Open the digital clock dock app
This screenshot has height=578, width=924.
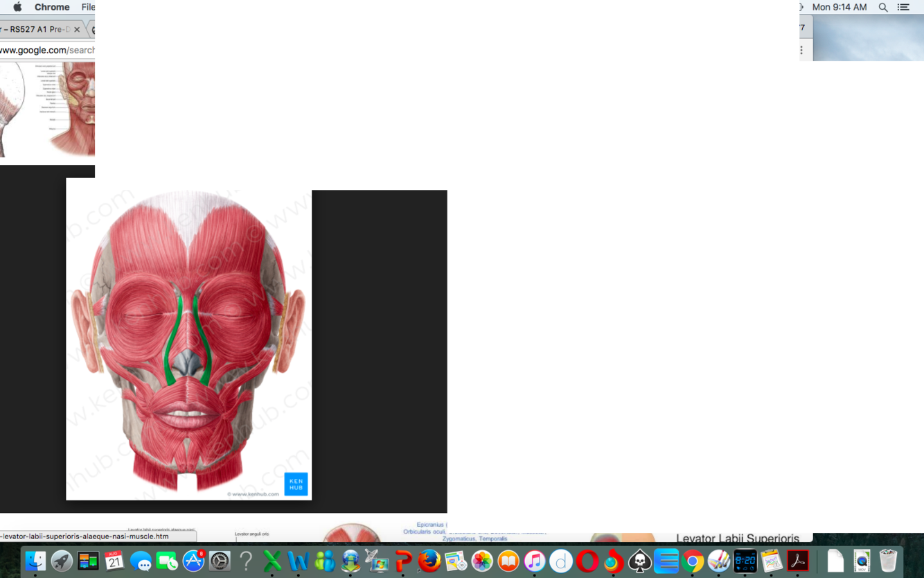(x=745, y=561)
